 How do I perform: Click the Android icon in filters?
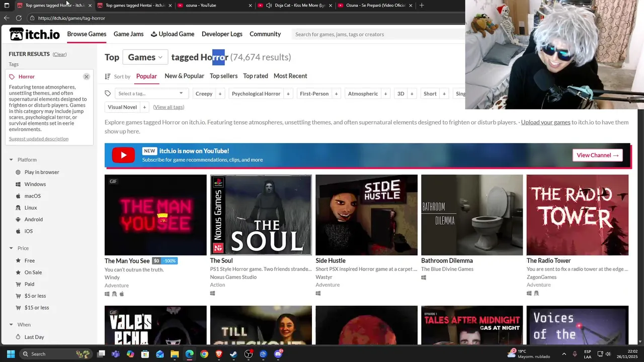(x=18, y=220)
